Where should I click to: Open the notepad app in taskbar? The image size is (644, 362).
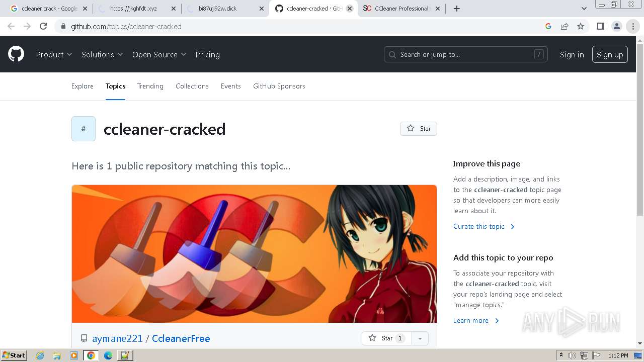click(x=125, y=355)
